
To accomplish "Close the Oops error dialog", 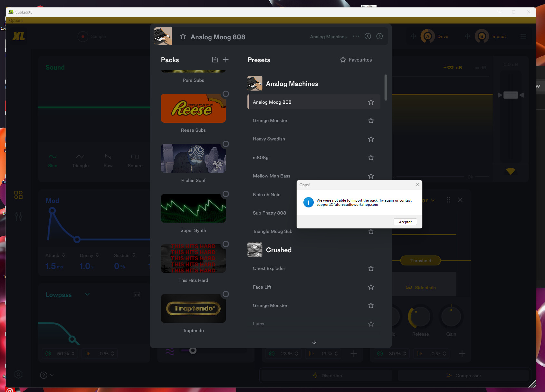I will click(417, 185).
